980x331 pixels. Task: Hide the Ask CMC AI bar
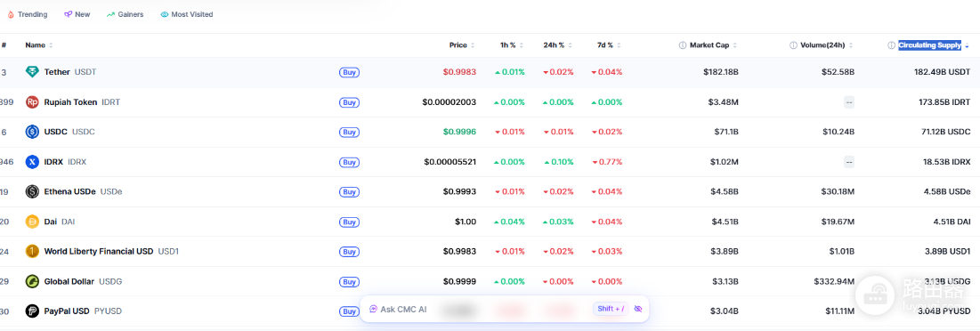pyautogui.click(x=637, y=309)
